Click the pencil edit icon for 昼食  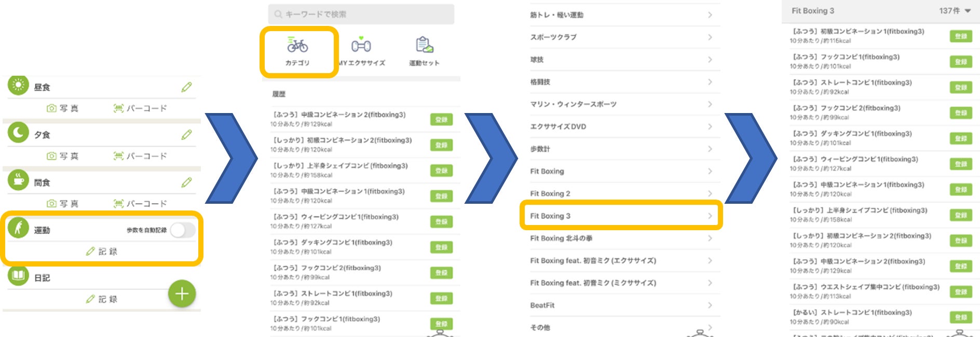click(x=187, y=87)
